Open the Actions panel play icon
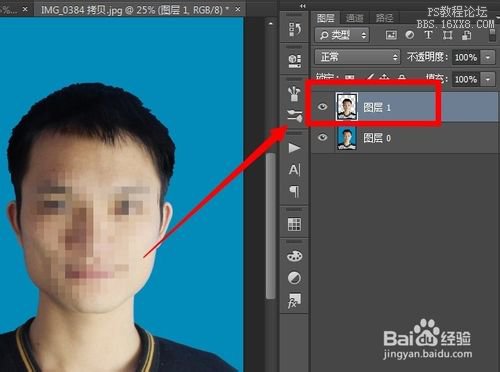This screenshot has height=372, width=500. coord(294,148)
